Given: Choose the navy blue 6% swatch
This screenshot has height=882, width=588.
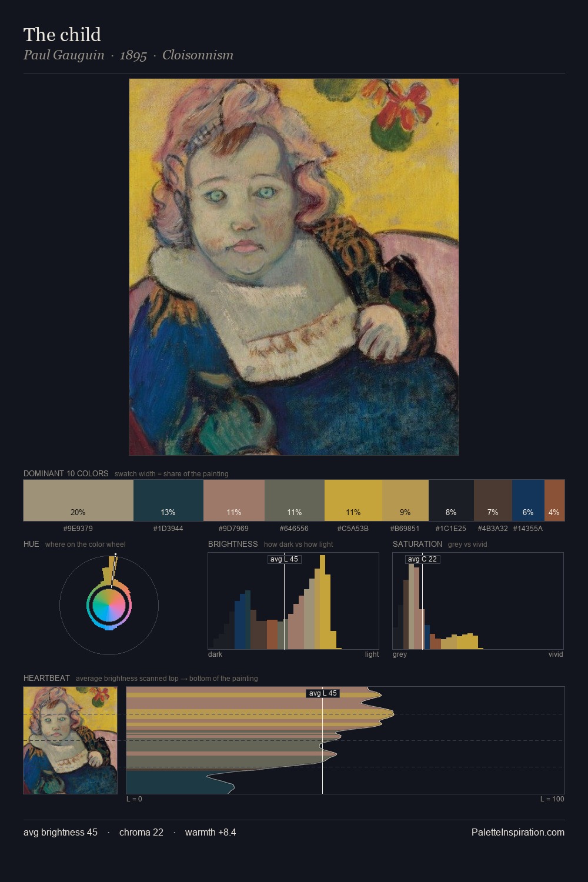Looking at the screenshot, I should [528, 500].
